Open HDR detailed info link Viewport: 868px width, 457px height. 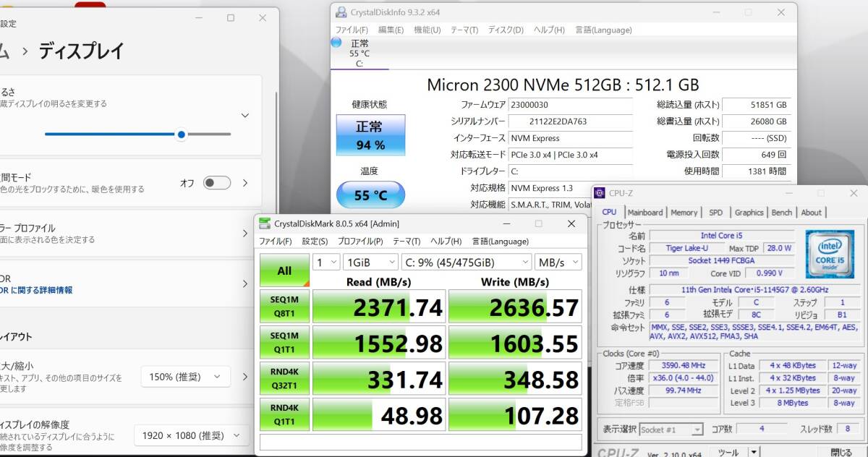(x=36, y=290)
